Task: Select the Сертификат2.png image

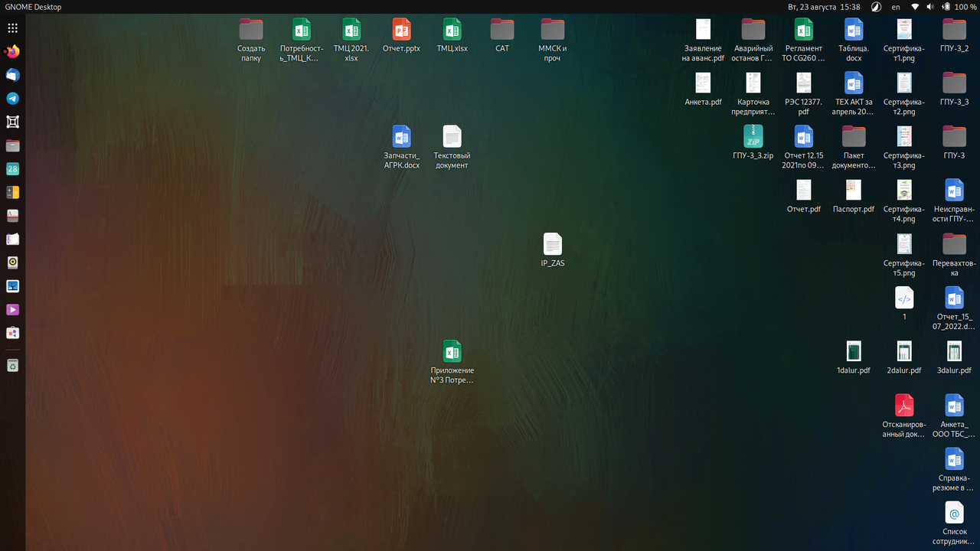Action: coord(904,94)
